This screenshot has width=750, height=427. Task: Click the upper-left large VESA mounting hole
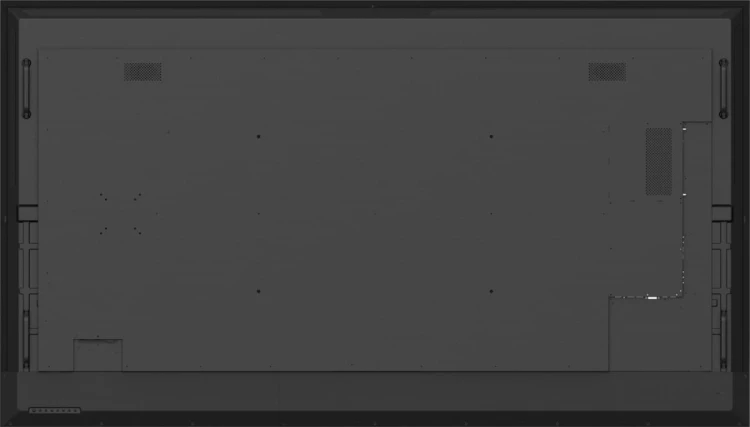pyautogui.click(x=258, y=136)
